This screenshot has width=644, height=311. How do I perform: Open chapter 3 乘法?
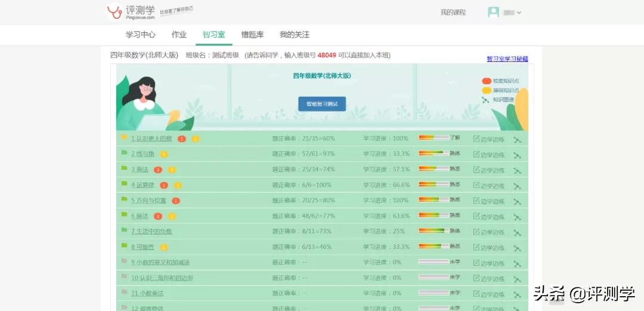(140, 170)
